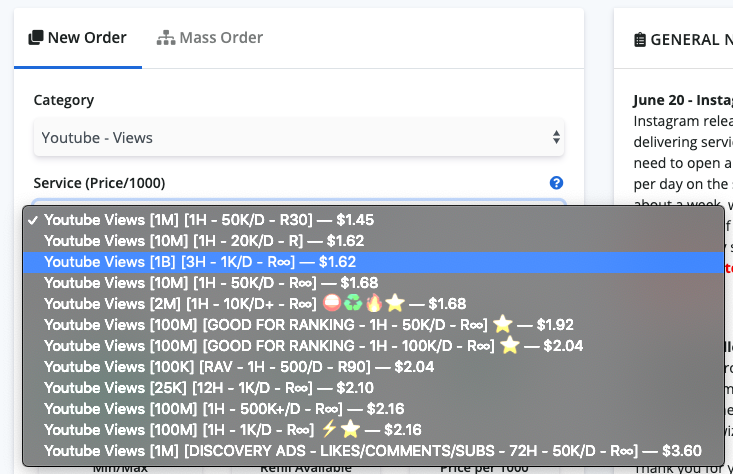The height and width of the screenshot is (474, 733).
Task: Open the Category dropdown showing Youtube - Views
Action: tap(299, 137)
